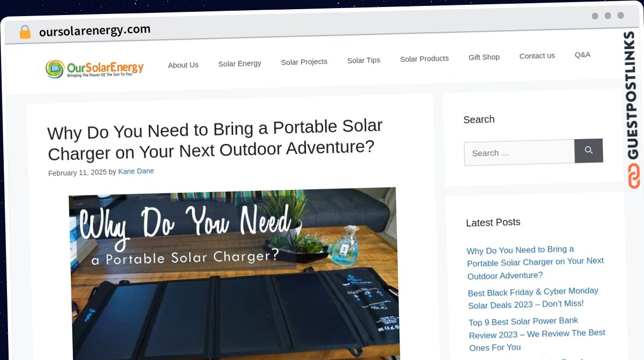The image size is (644, 360).
Task: Click inside the Search input field
Action: point(519,153)
